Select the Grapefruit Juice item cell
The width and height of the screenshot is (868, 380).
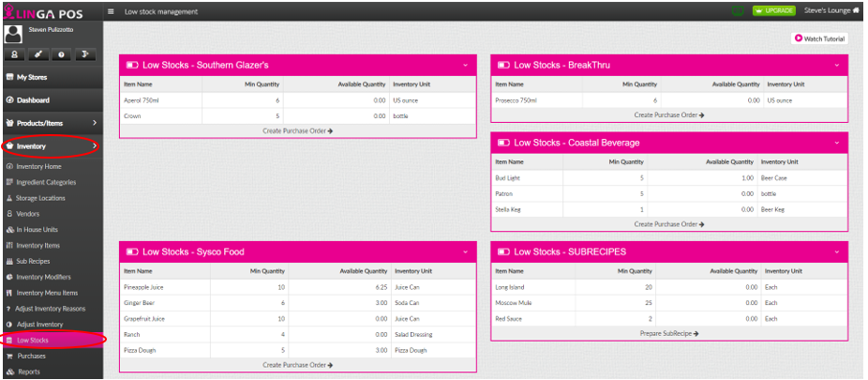[166, 318]
